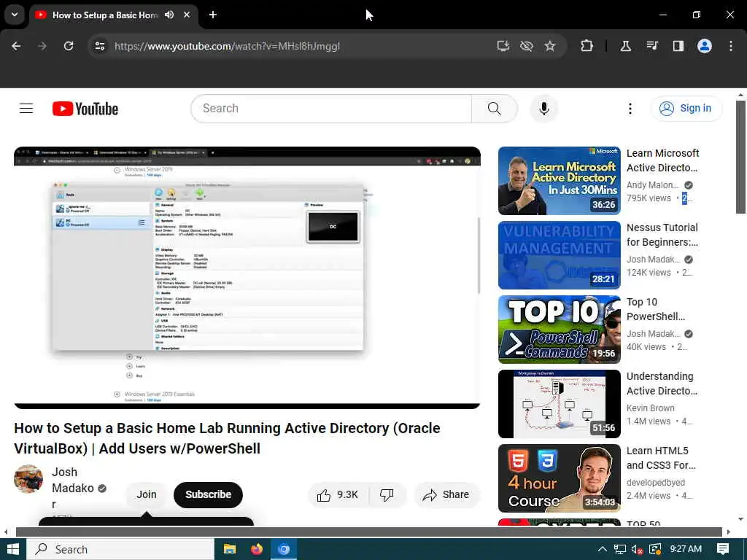This screenshot has height=560, width=747.
Task: Subscribe to Josh Madako channel
Action: [208, 495]
